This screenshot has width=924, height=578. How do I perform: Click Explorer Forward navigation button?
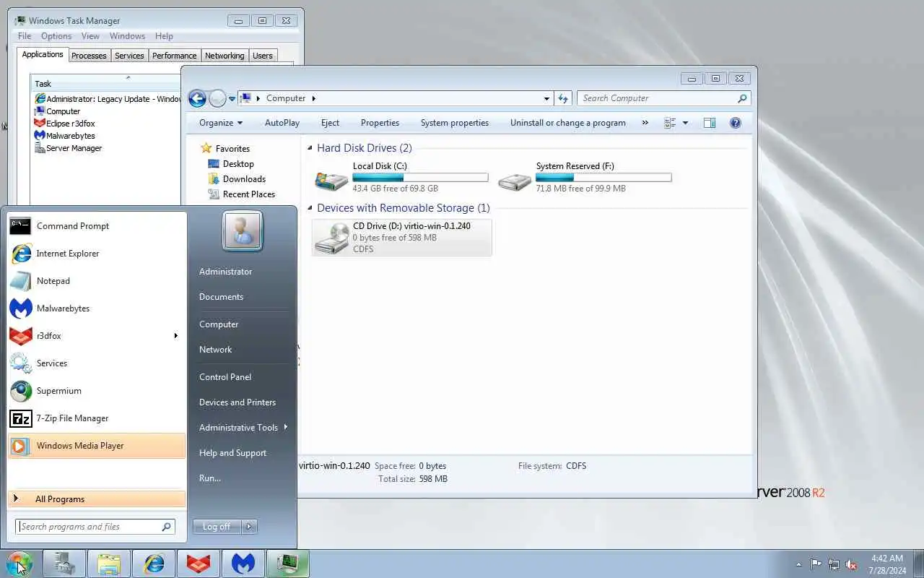[x=217, y=98]
